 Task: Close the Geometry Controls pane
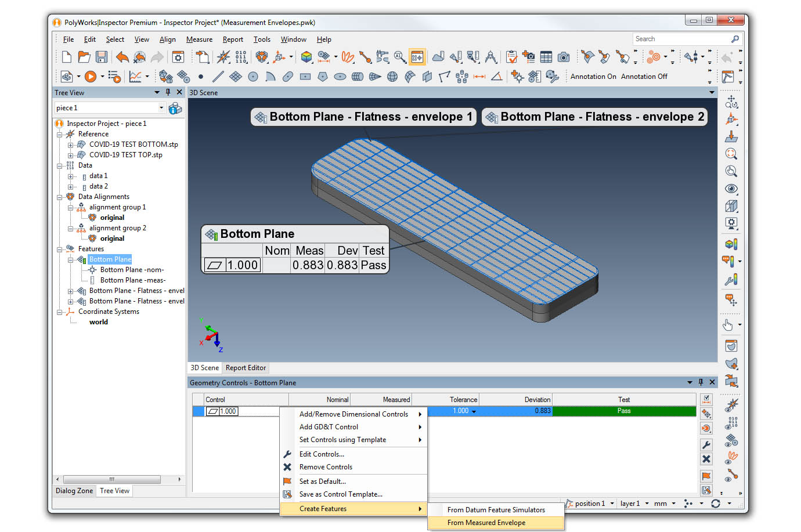point(712,382)
